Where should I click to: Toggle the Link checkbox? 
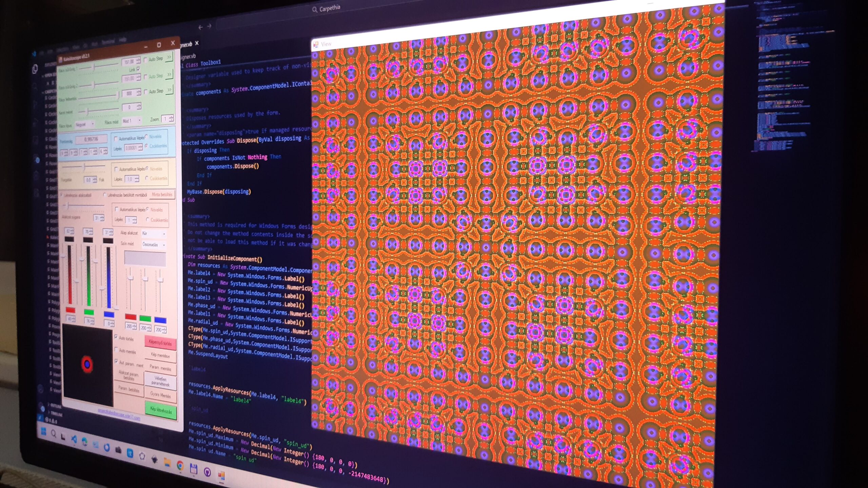(x=138, y=69)
